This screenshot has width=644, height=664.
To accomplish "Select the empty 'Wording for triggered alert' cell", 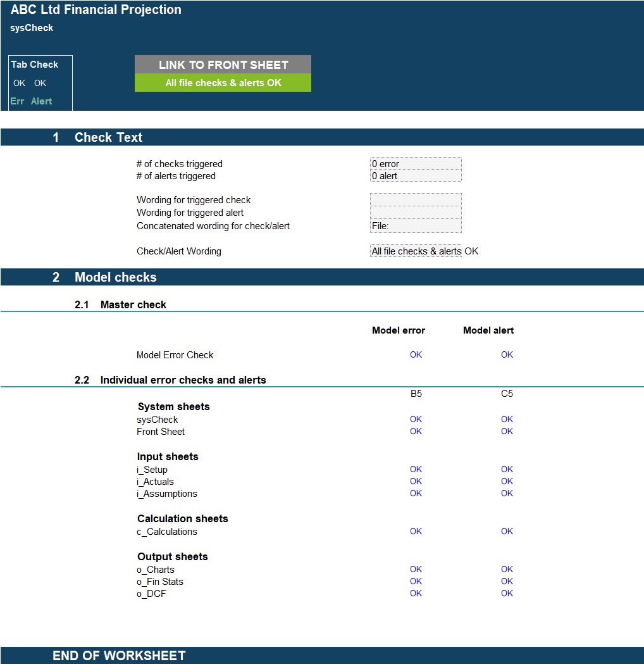I will click(x=416, y=213).
